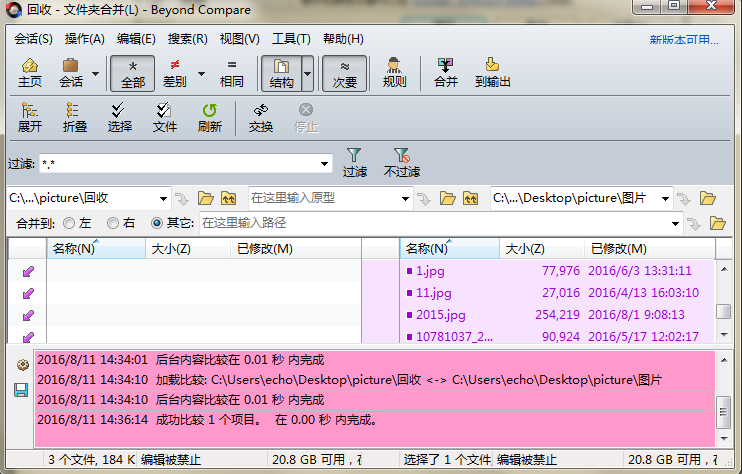Image resolution: width=742 pixels, height=474 pixels.
Task: Browse folder for right 图片 path
Action: click(x=707, y=199)
